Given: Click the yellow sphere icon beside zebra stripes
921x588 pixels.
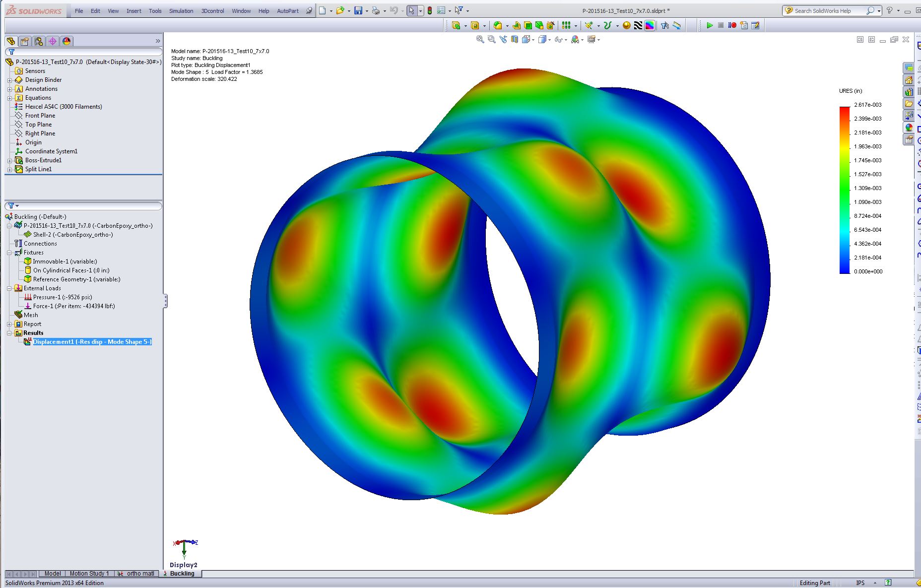Looking at the screenshot, I should (627, 25).
